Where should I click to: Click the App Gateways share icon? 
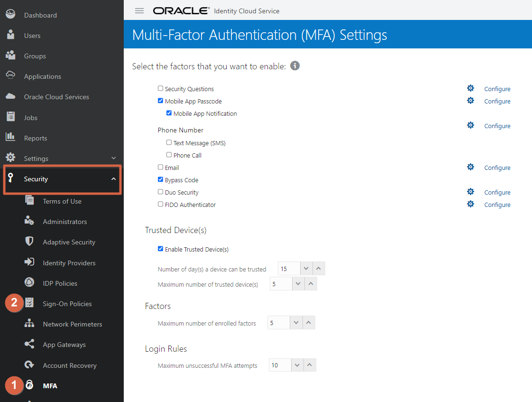tap(29, 344)
